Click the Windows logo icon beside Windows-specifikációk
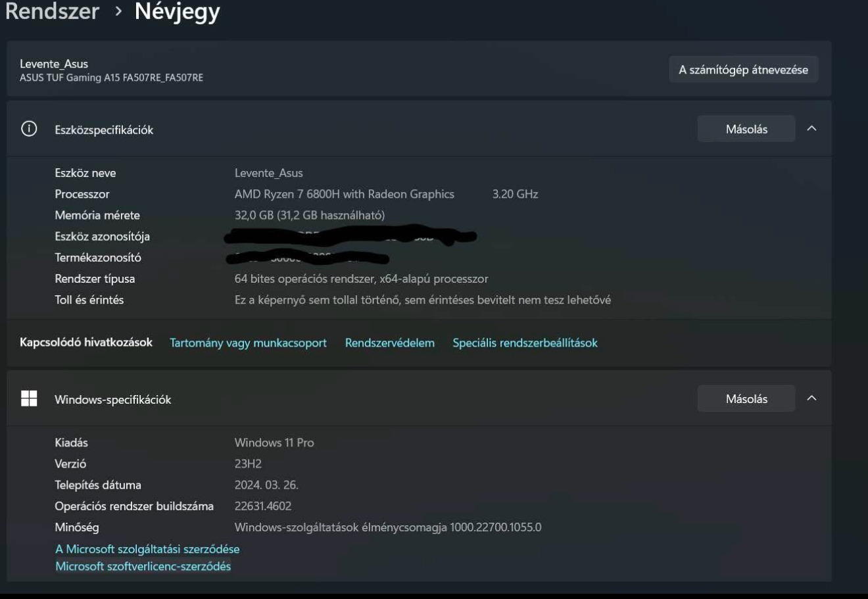The image size is (868, 599). pos(29,398)
